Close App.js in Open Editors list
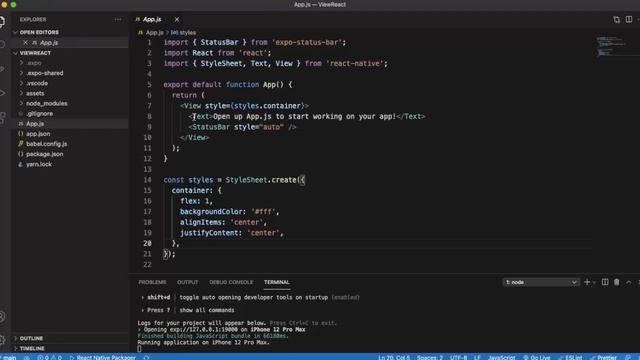Viewport: 640px width, 360px height. coord(25,42)
